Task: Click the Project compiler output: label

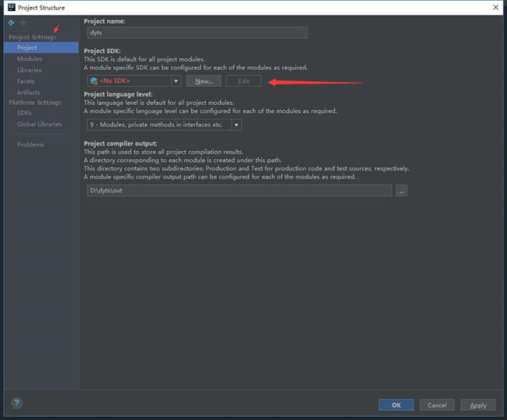Action: tap(120, 143)
